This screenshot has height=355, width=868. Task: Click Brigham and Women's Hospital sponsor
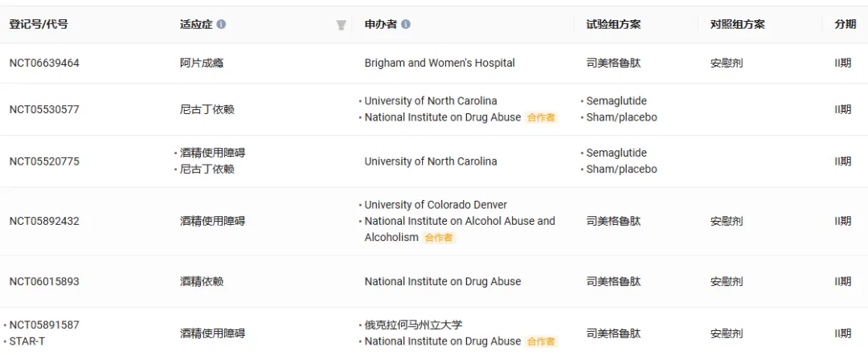(440, 63)
